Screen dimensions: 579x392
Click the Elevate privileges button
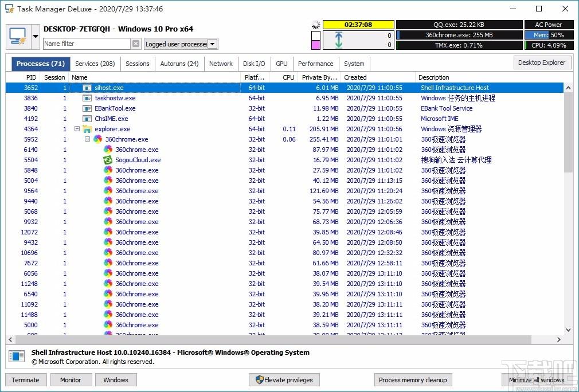point(284,380)
